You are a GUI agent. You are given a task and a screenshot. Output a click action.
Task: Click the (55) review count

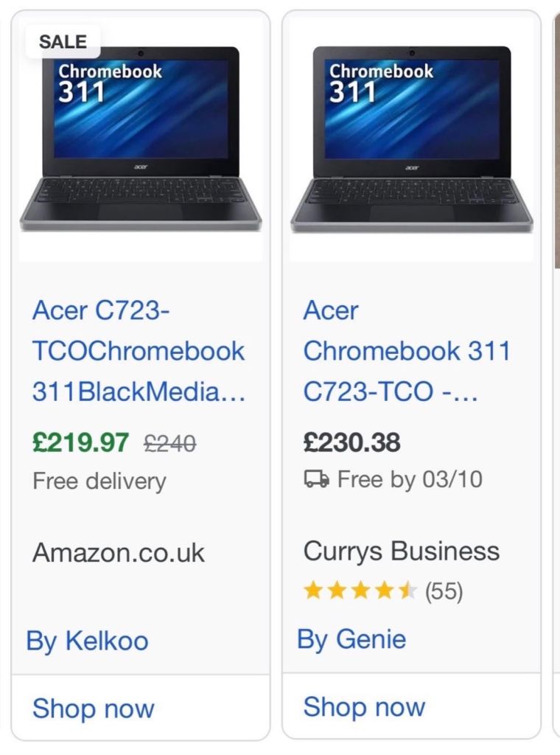tap(444, 591)
